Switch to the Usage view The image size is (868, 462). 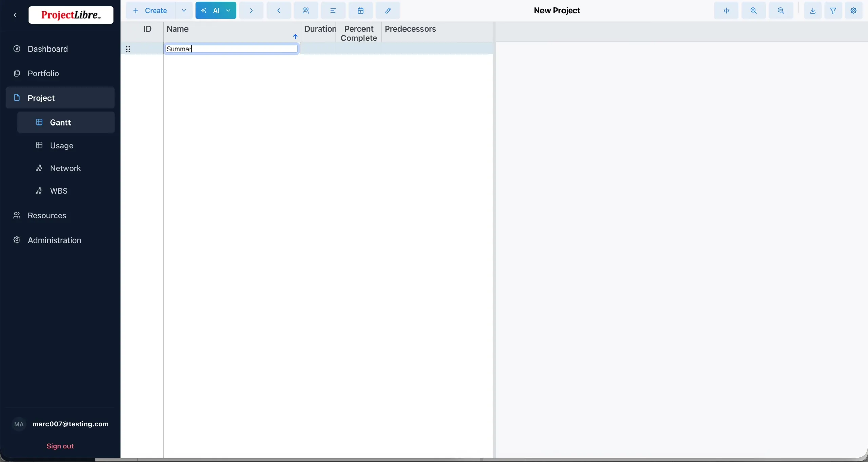click(x=66, y=145)
